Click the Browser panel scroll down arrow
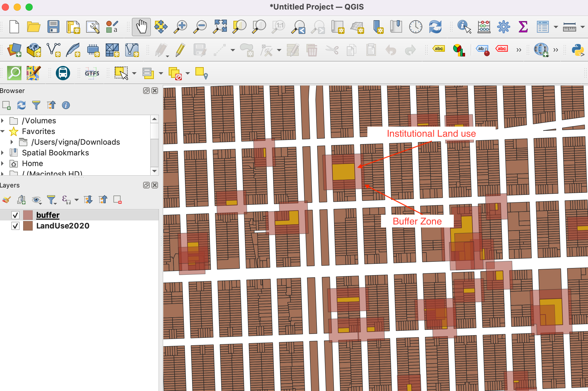 (x=154, y=171)
